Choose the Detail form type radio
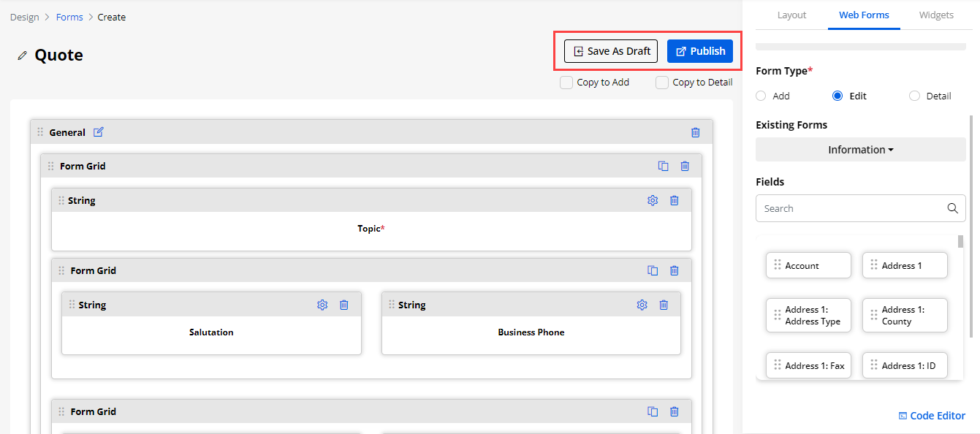The height and width of the screenshot is (434, 980). (914, 96)
